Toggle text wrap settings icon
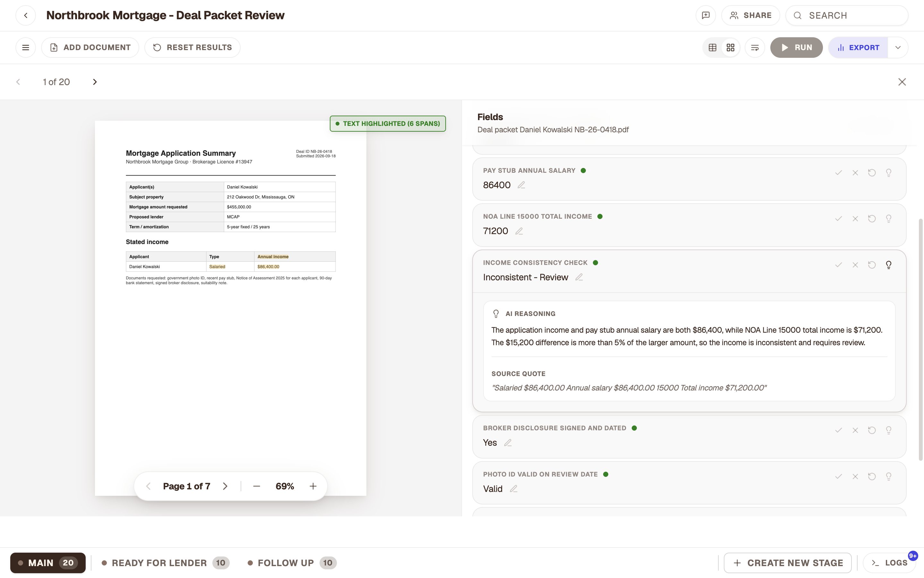 coord(755,48)
